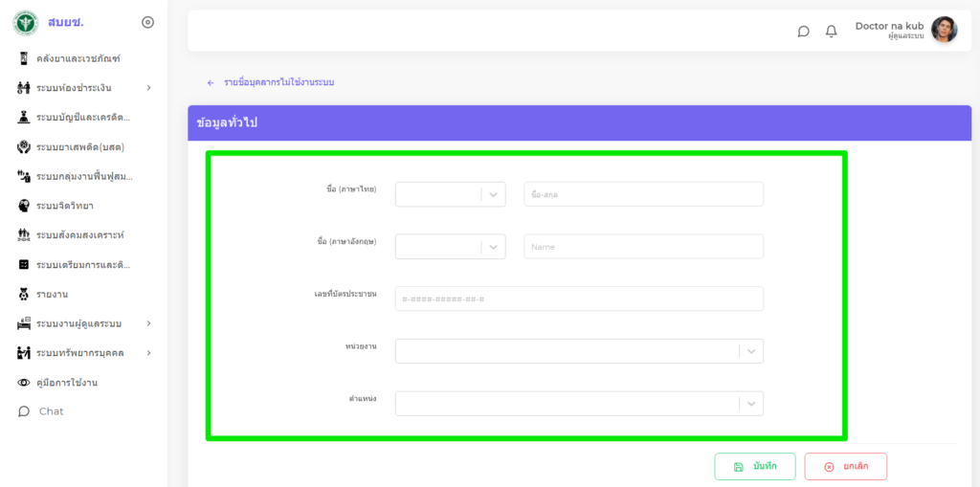Open the ตำแหน่ง position dropdown
Image resolution: width=980 pixels, height=487 pixels.
(x=579, y=404)
